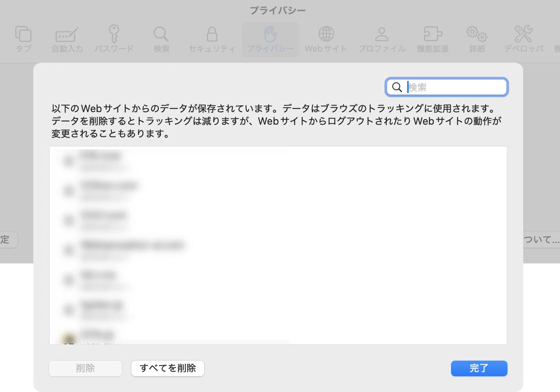Open the プロファイル person icon
Image resolution: width=560 pixels, height=392 pixels.
tap(382, 34)
